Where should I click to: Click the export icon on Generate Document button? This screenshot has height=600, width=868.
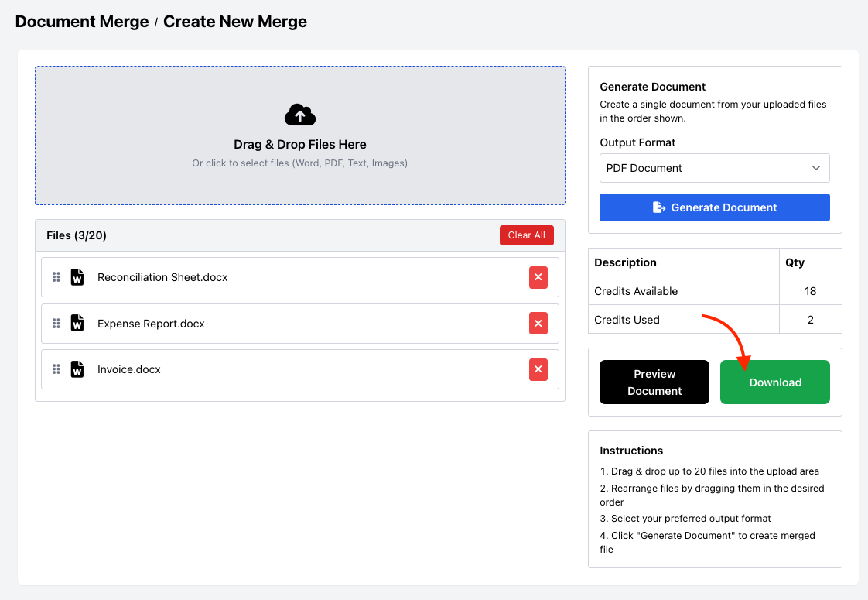tap(658, 207)
